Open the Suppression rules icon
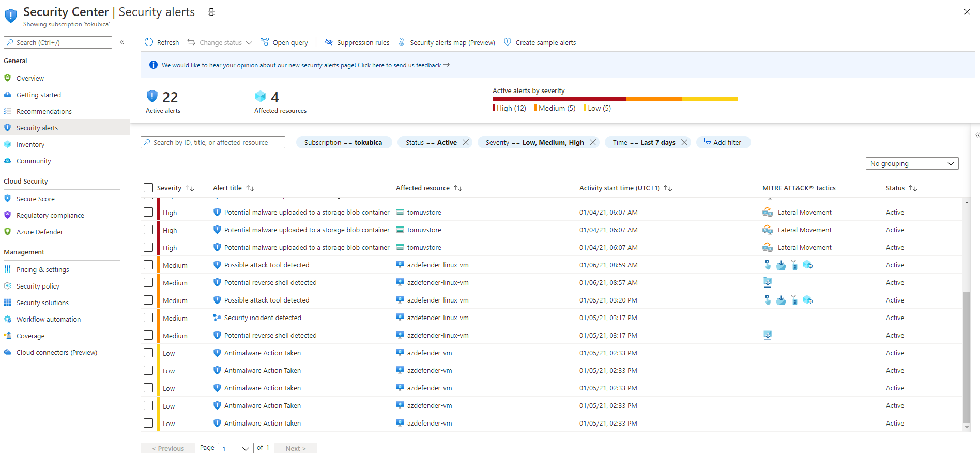 pyautogui.click(x=329, y=42)
